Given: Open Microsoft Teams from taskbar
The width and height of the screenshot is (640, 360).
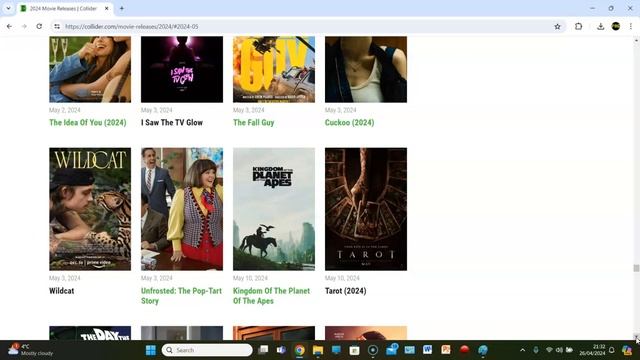Looking at the screenshot, I should [x=281, y=350].
